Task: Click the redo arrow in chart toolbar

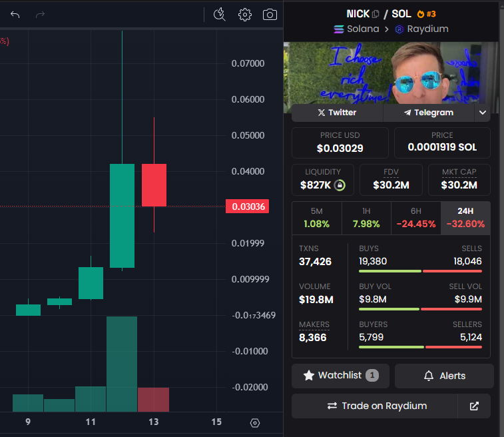Action: pyautogui.click(x=40, y=15)
